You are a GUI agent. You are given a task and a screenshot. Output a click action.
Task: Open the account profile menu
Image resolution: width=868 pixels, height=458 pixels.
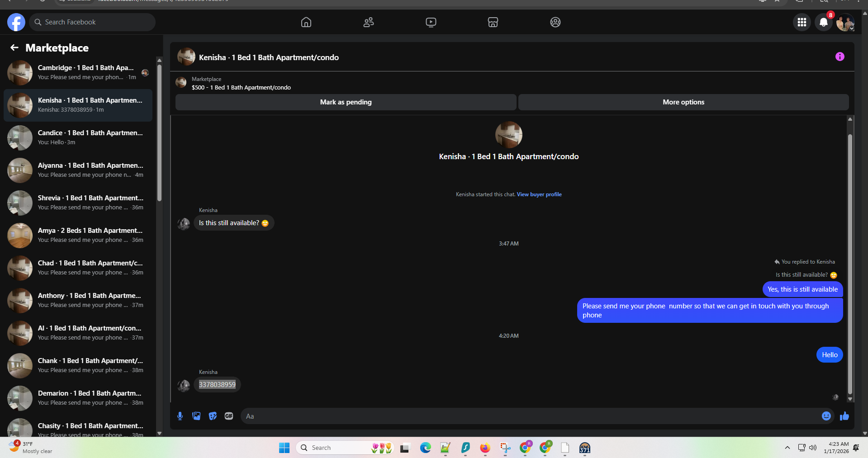[845, 22]
